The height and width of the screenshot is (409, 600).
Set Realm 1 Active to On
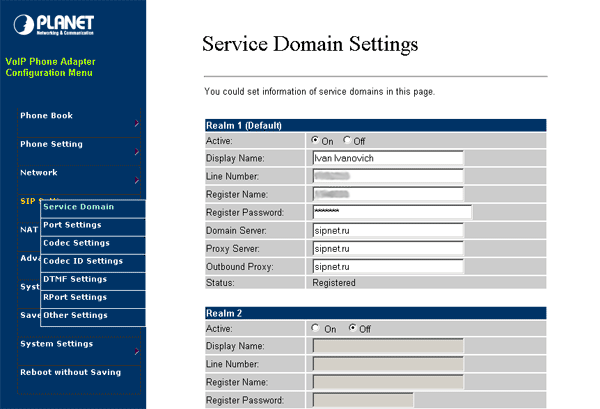pos(315,140)
